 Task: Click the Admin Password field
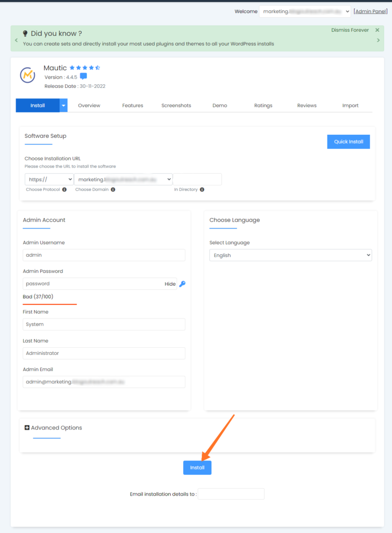(99, 284)
